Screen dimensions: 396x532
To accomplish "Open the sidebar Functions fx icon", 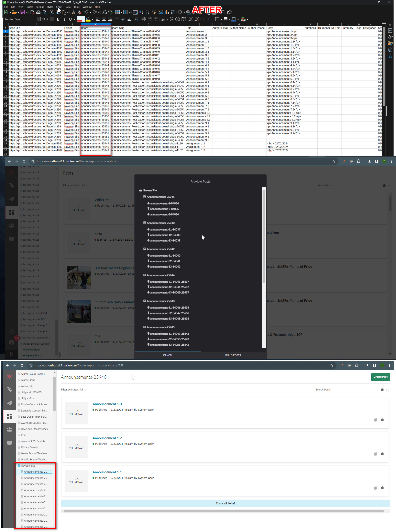I will [390, 56].
